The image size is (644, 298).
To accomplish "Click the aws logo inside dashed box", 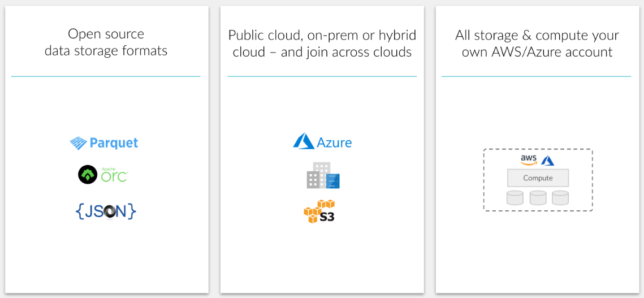I will [x=528, y=160].
